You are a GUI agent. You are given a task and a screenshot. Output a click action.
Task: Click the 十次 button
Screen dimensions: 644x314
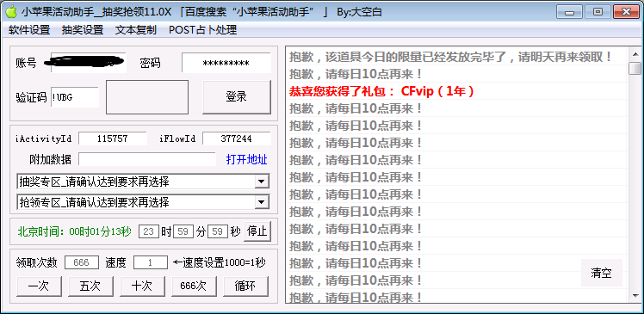142,286
